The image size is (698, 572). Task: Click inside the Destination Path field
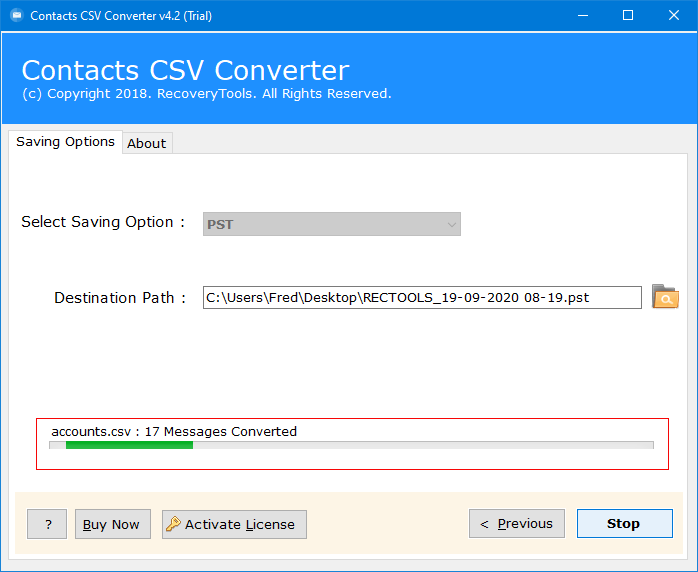tap(422, 297)
